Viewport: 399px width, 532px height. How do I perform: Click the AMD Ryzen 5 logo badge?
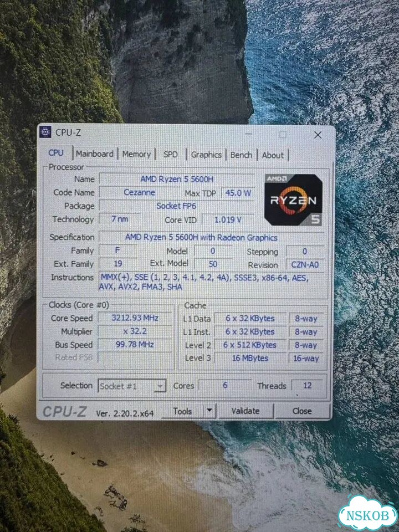[293, 200]
